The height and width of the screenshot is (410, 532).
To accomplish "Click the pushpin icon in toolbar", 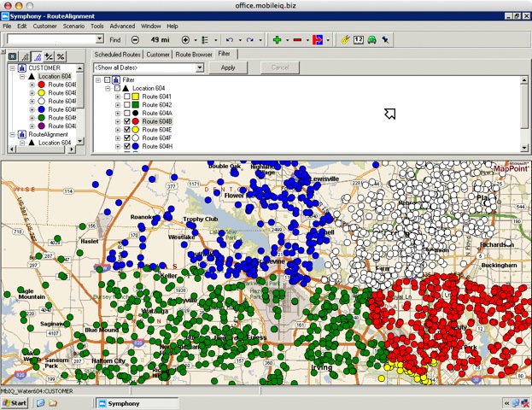I will tap(386, 40).
